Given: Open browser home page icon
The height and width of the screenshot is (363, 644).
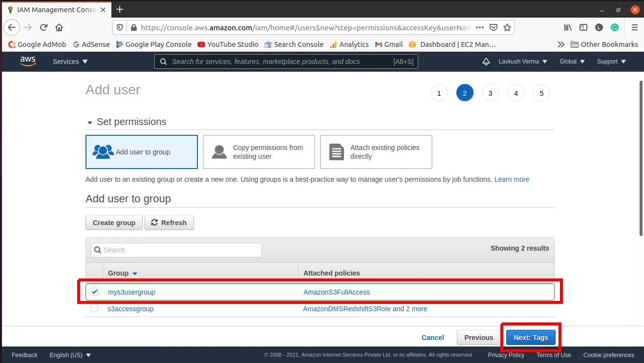Looking at the screenshot, I should click(59, 27).
